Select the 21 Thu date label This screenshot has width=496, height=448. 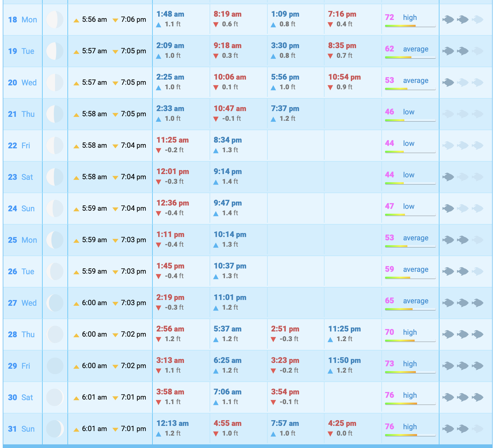point(21,114)
